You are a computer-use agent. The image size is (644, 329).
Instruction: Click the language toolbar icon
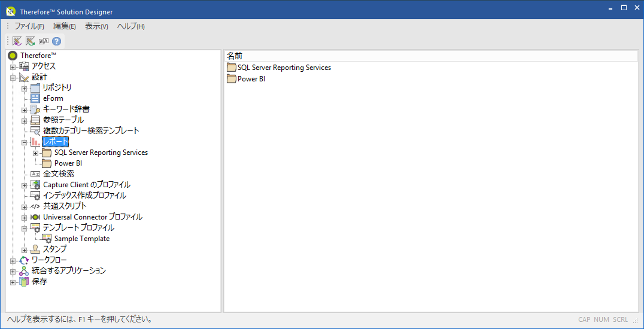pyautogui.click(x=44, y=41)
